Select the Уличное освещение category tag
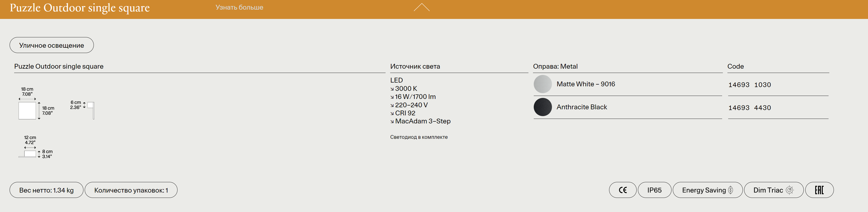Screen dimensions: 868x212 (52, 45)
